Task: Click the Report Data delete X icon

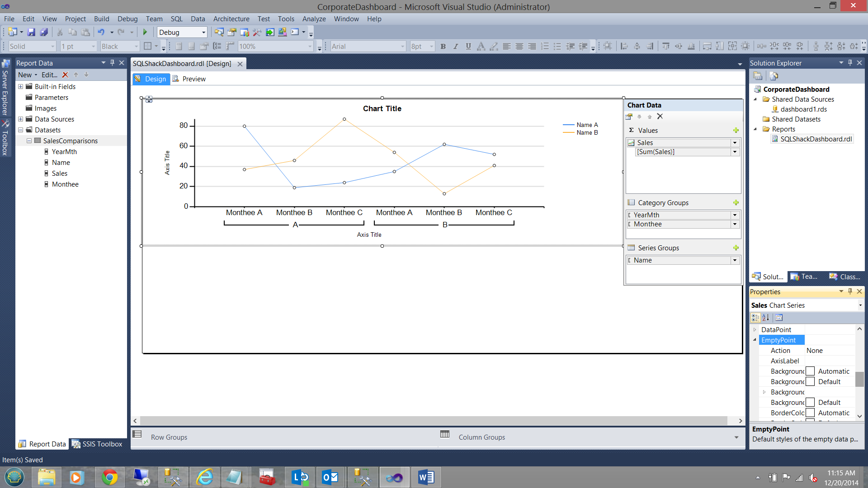Action: coord(65,75)
